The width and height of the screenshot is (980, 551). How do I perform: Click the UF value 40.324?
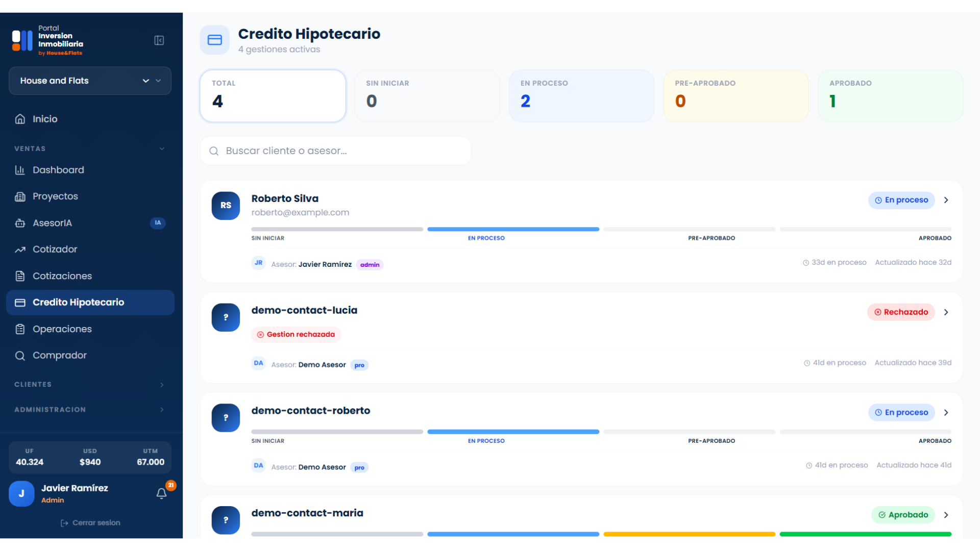tap(30, 462)
